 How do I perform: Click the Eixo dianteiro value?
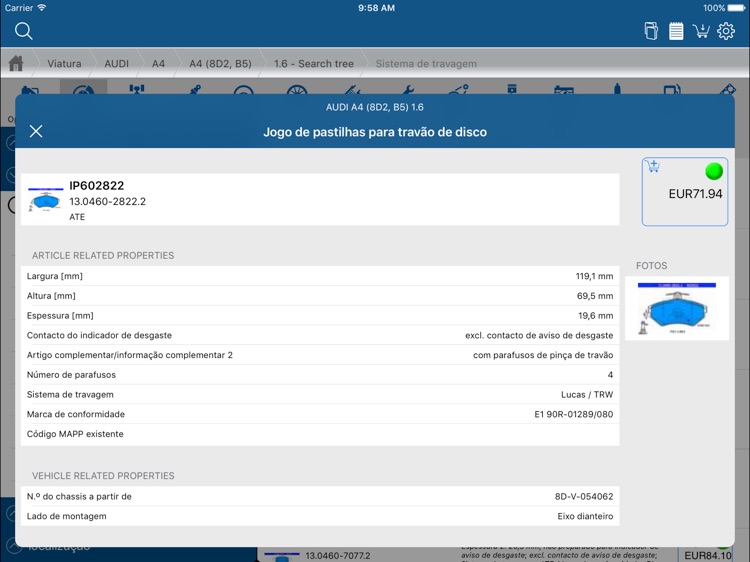(x=585, y=516)
